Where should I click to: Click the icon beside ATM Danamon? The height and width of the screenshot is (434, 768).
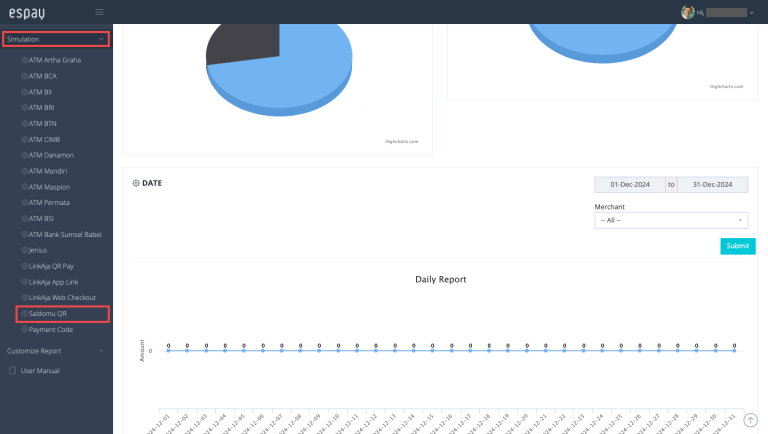tap(24, 155)
